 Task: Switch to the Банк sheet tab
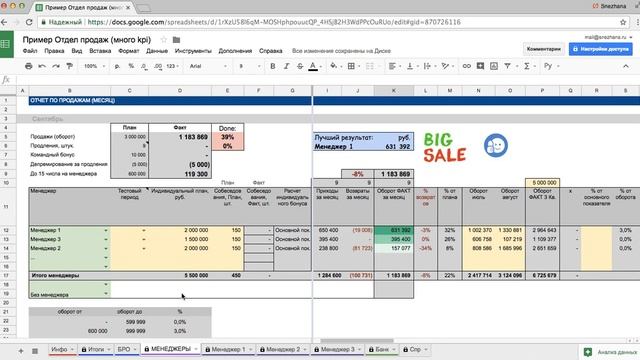point(382,349)
